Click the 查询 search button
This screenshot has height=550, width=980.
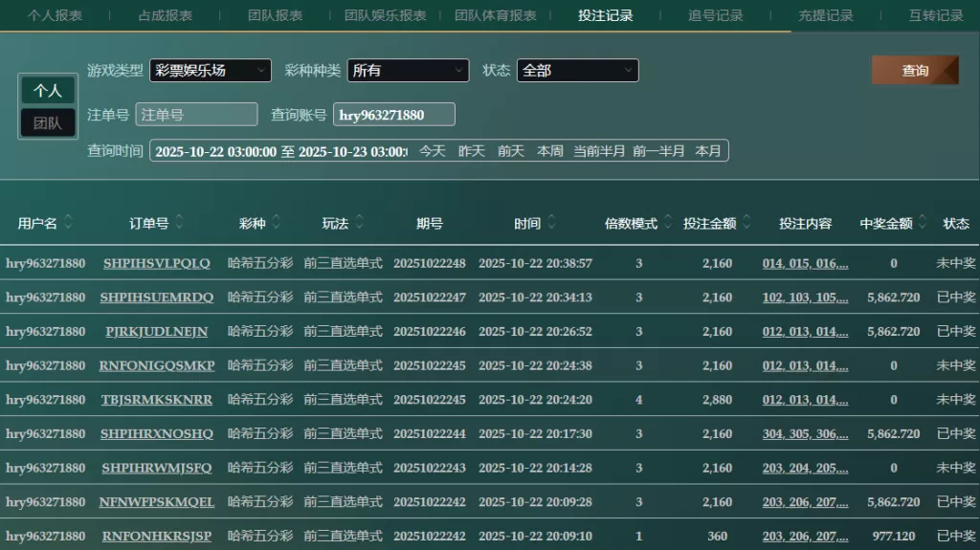pos(914,71)
